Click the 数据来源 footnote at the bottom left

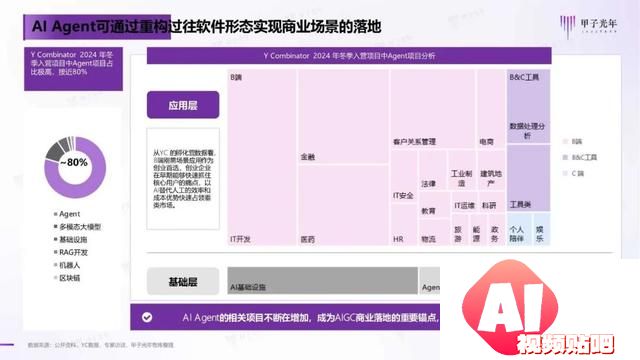100,345
